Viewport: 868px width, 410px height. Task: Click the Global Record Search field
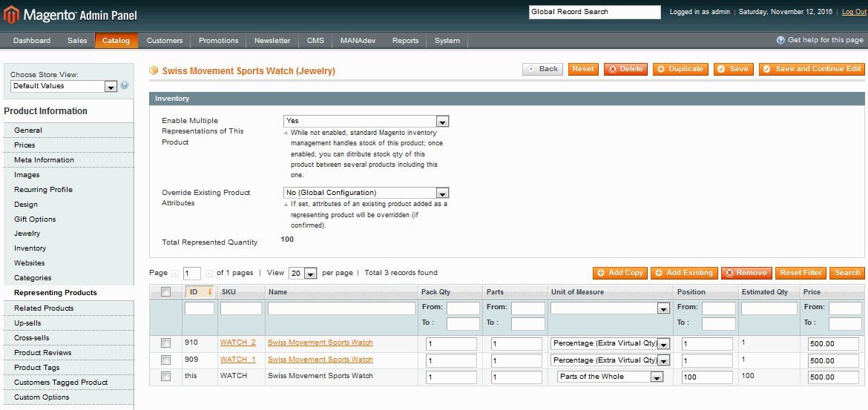(595, 12)
